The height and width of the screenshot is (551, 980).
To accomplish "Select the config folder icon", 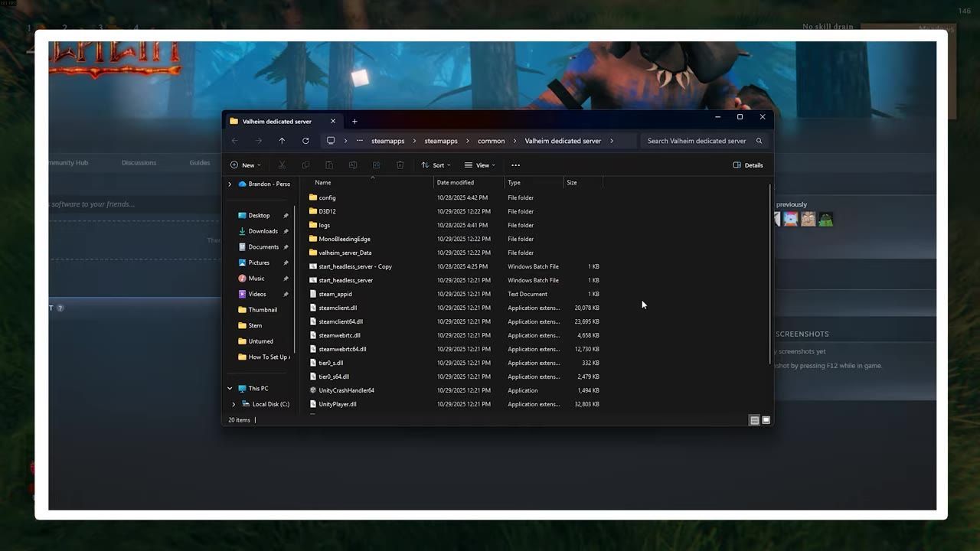I will (x=312, y=197).
